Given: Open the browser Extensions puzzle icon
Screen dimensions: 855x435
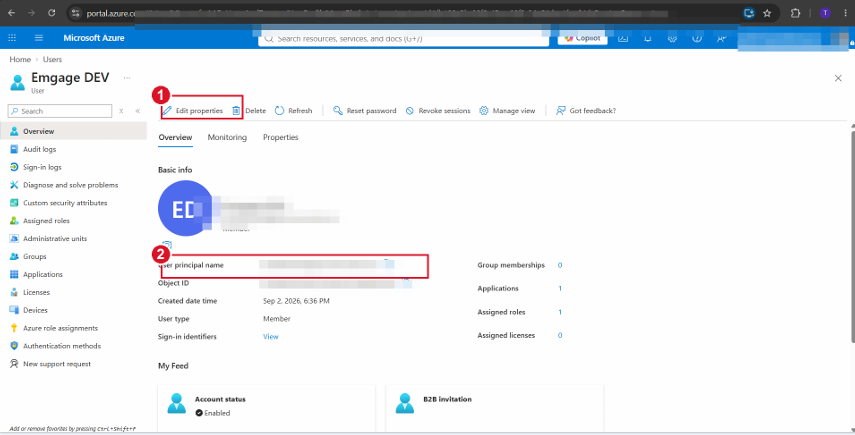Looking at the screenshot, I should click(x=796, y=13).
